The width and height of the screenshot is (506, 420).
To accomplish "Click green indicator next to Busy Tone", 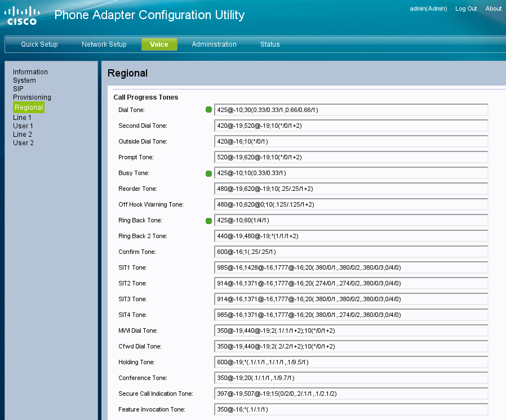I will point(208,173).
